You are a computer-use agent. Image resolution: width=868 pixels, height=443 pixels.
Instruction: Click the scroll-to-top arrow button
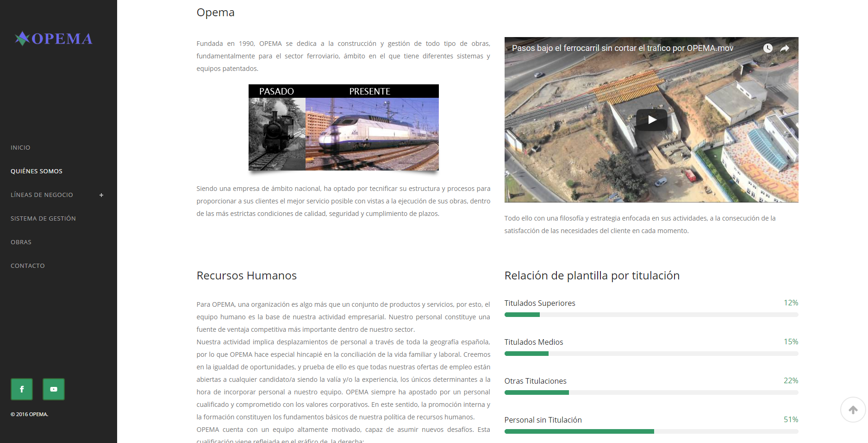[853, 410]
